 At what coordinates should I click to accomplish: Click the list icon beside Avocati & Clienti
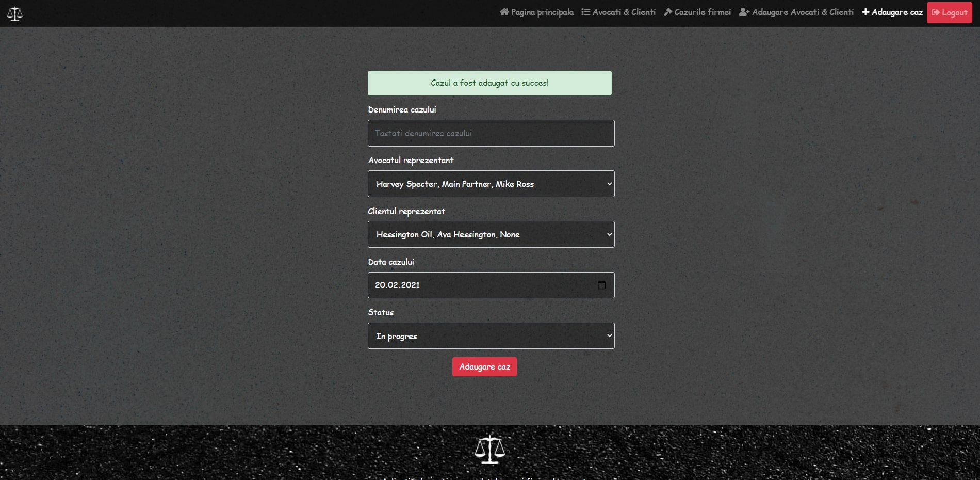tap(585, 12)
